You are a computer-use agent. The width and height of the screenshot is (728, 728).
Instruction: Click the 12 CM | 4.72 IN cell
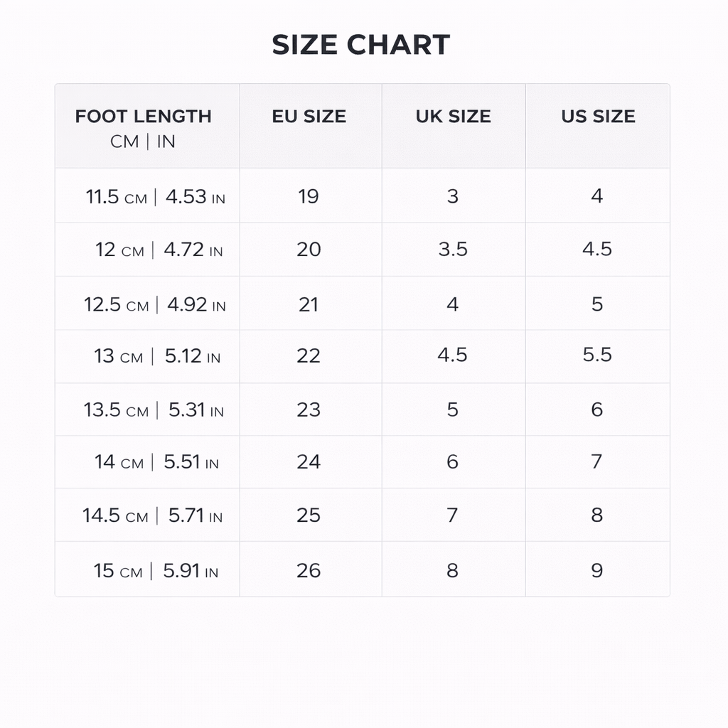pos(147,250)
